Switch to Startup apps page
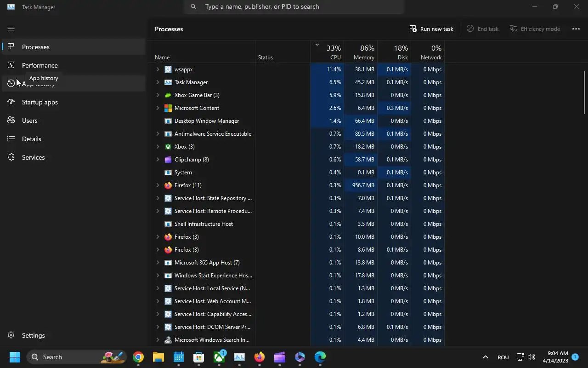Viewport: 588px width, 368px height. [x=73, y=102]
